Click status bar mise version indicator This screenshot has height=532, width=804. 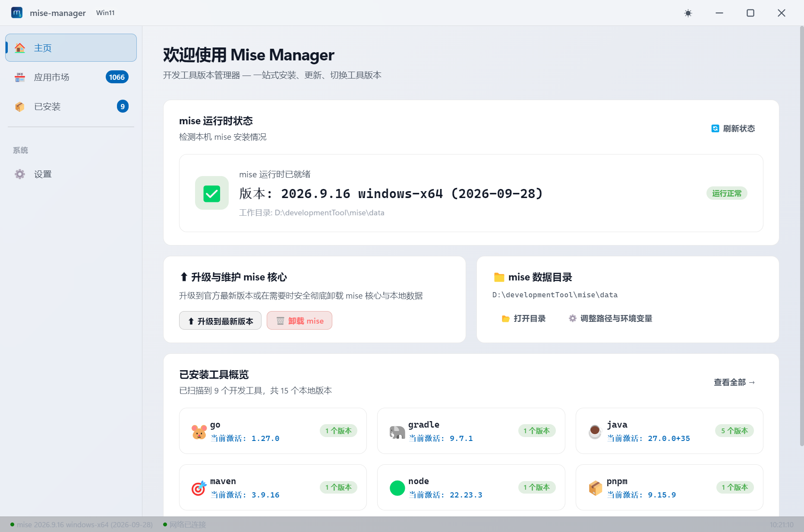click(x=82, y=525)
